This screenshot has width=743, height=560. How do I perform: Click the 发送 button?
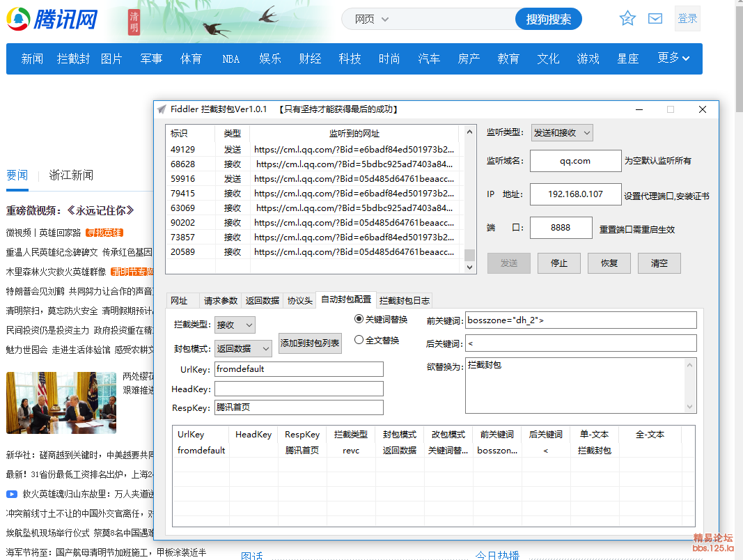coord(509,263)
